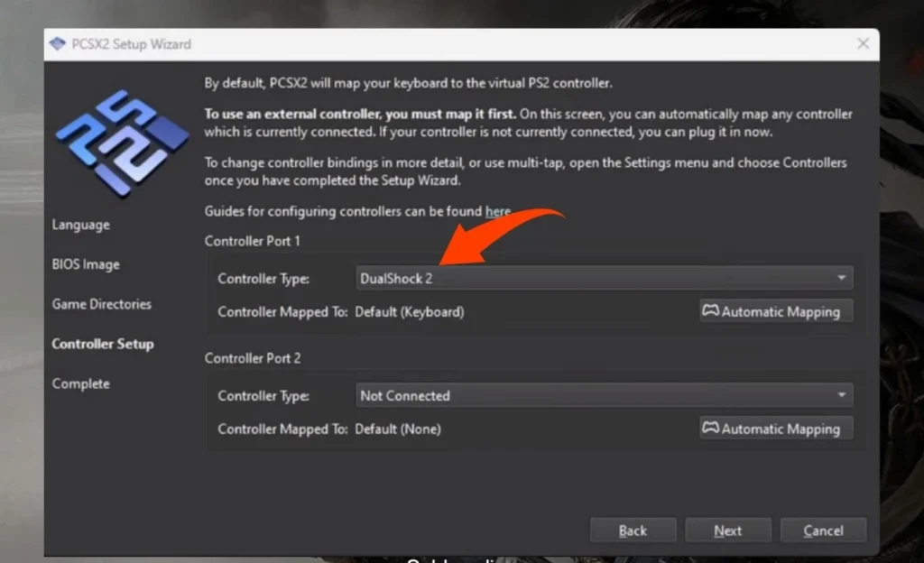Go back to the previous wizard step
Viewport: 924px width, 563px height.
pyautogui.click(x=633, y=530)
